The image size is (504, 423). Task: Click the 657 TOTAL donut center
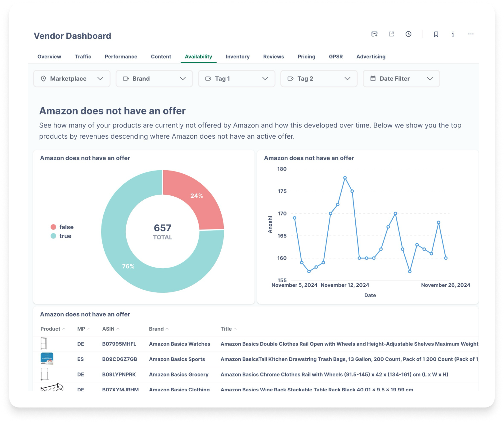tap(163, 232)
